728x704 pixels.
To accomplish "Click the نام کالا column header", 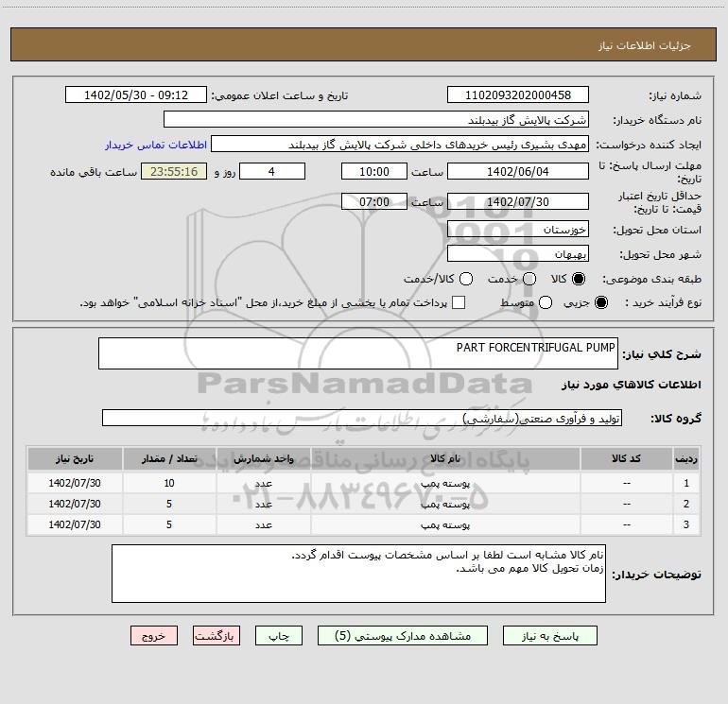I will 444,458.
